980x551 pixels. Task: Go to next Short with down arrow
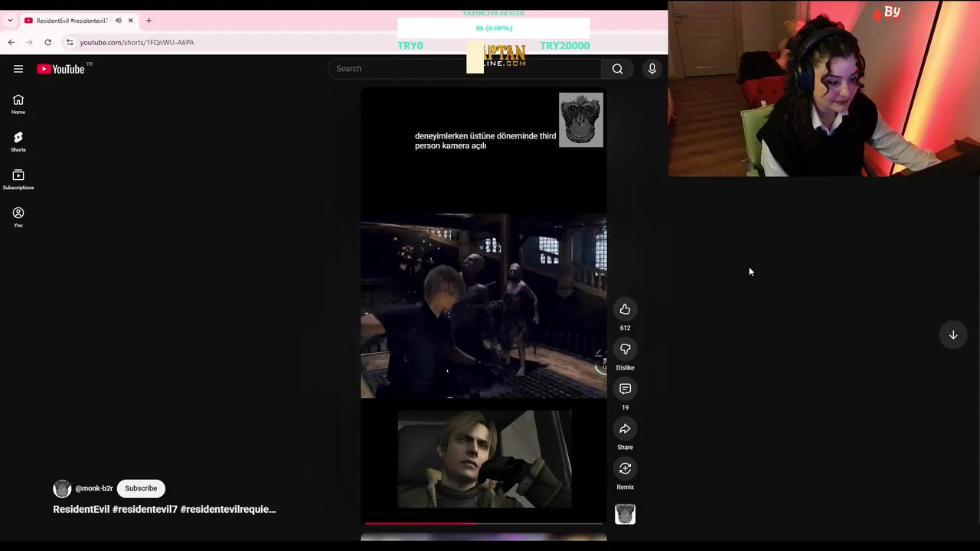coord(953,334)
